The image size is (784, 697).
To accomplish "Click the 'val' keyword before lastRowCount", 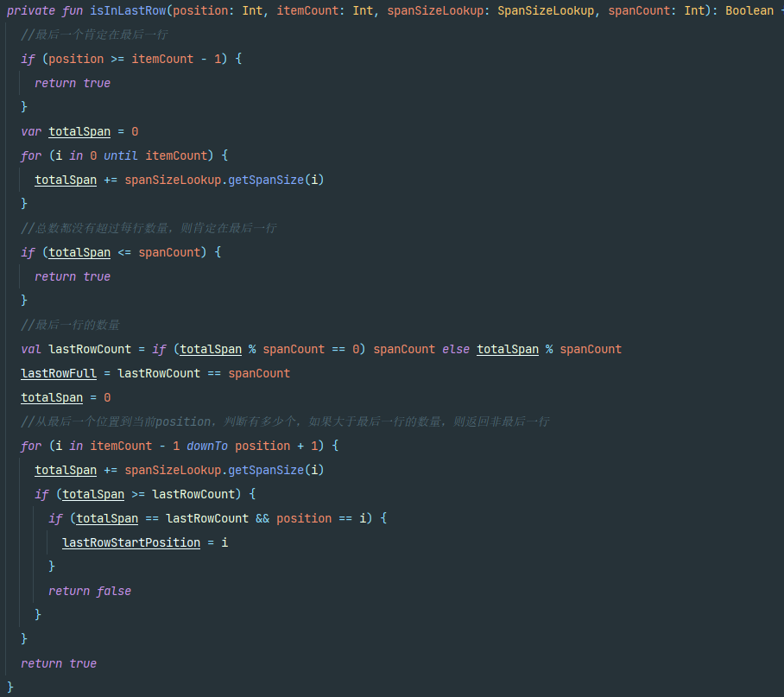I will point(31,349).
